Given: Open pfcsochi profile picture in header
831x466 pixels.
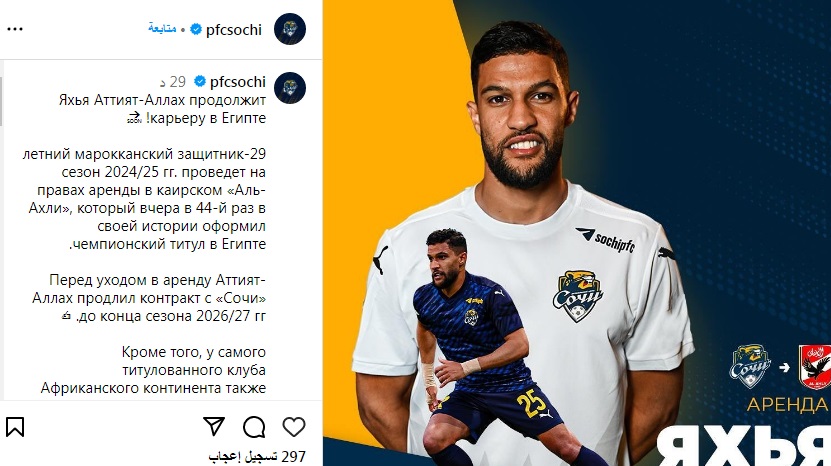Looking at the screenshot, I should pos(290,29).
